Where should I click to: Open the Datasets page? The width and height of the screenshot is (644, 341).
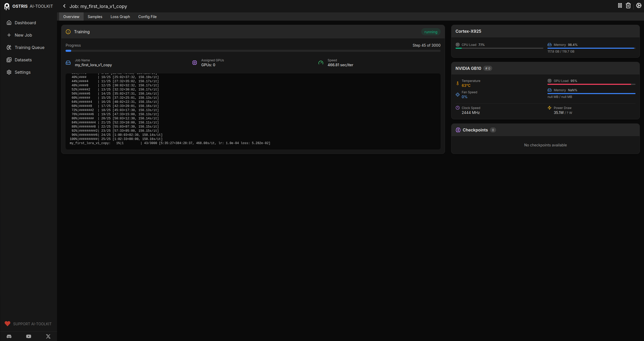23,60
